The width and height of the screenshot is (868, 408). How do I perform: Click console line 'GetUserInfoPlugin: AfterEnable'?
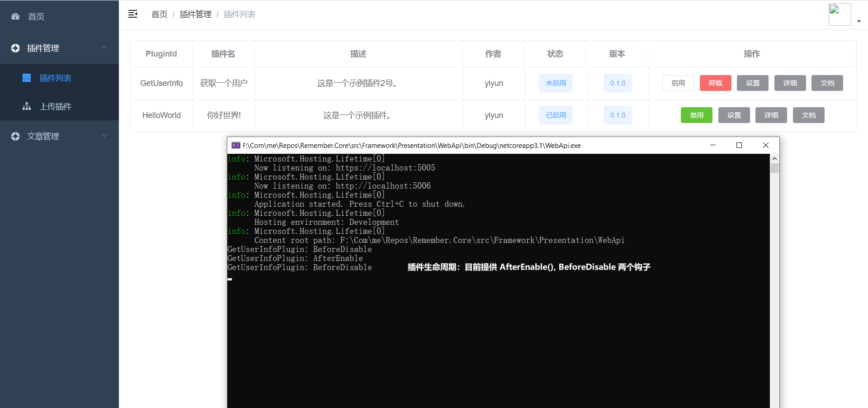pyautogui.click(x=295, y=258)
